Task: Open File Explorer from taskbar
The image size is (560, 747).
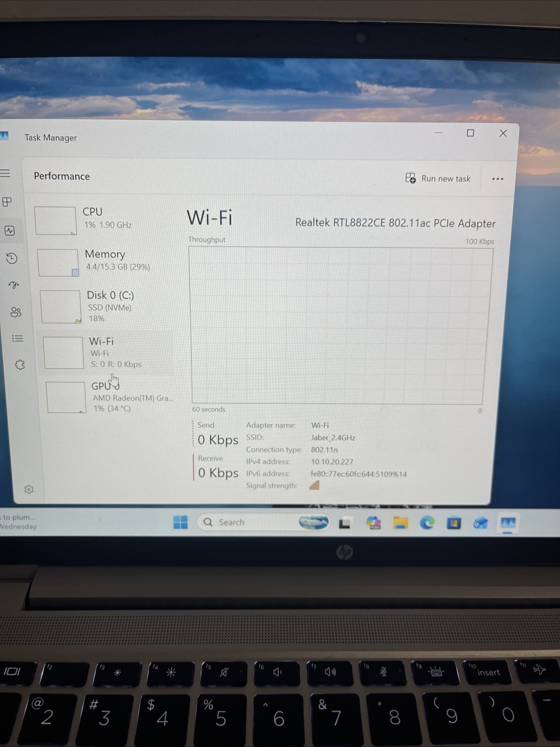Action: tap(400, 523)
